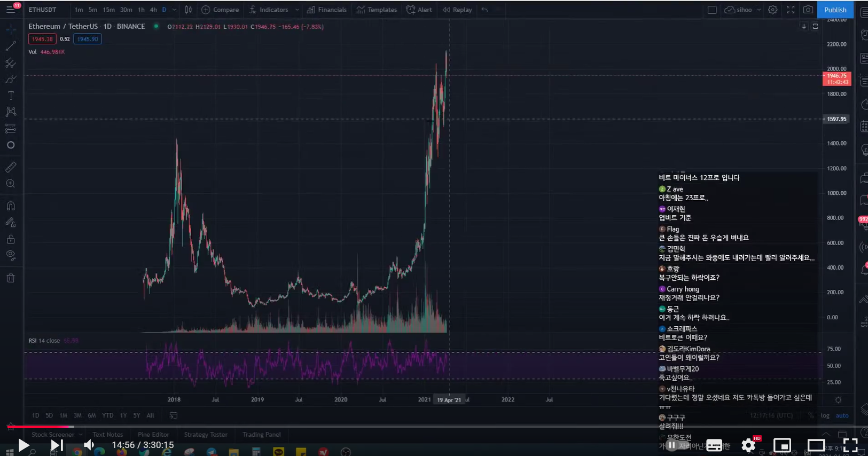
Task: Open the Indicators dialog
Action: click(x=269, y=10)
